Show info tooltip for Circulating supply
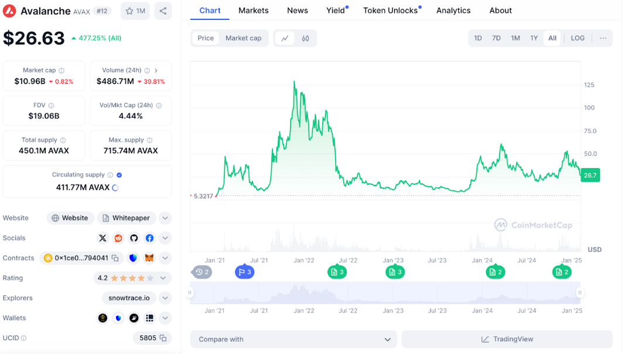Screen dimensions: 628x364 point(110,175)
